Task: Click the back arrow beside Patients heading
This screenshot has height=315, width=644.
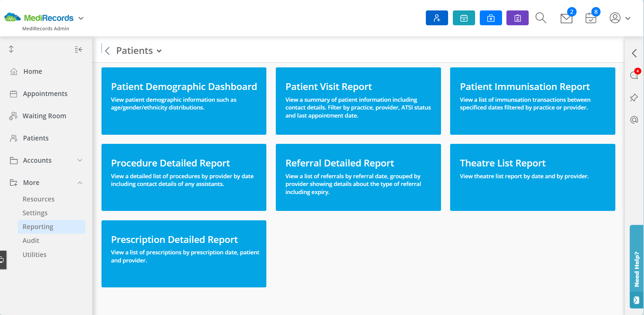Action: click(108, 51)
